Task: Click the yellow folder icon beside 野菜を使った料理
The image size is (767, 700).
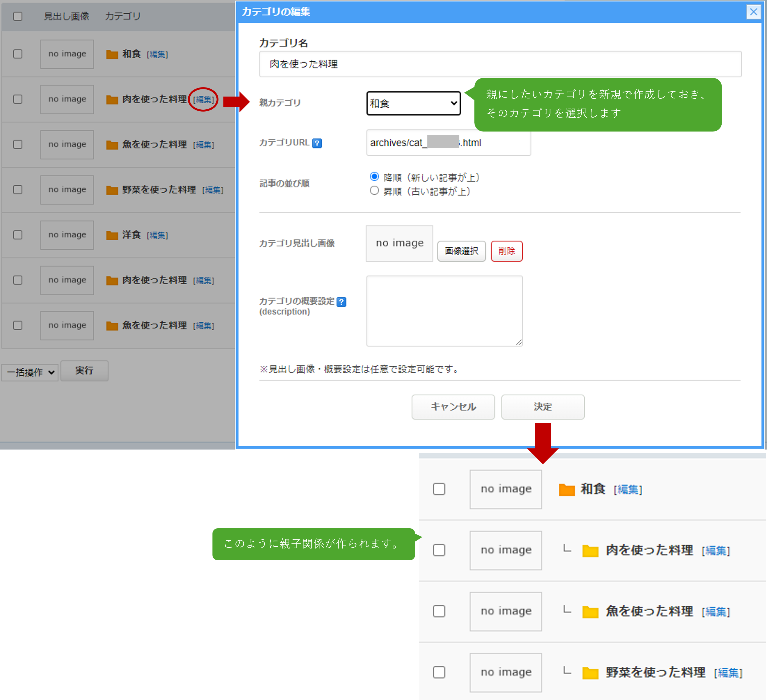Action: 590,673
